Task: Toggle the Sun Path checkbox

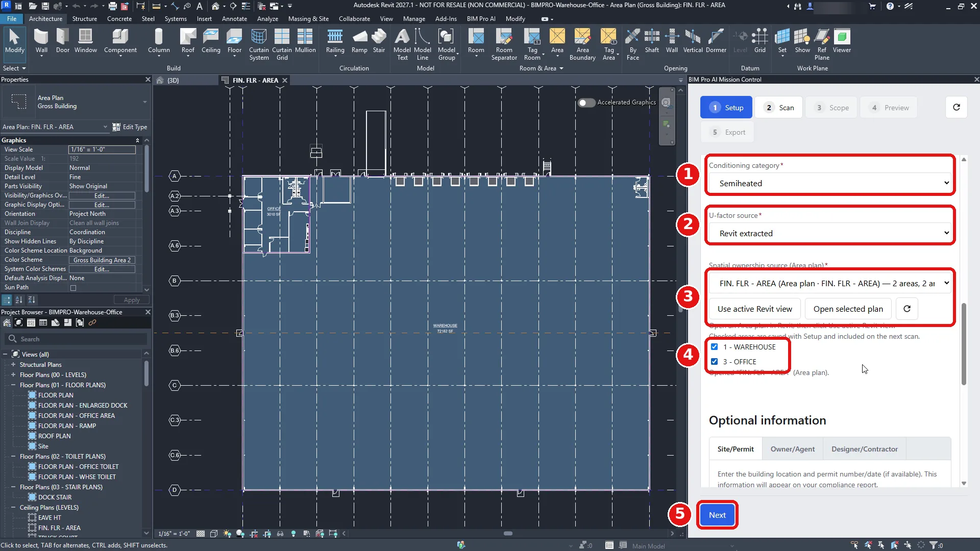Action: [73, 288]
